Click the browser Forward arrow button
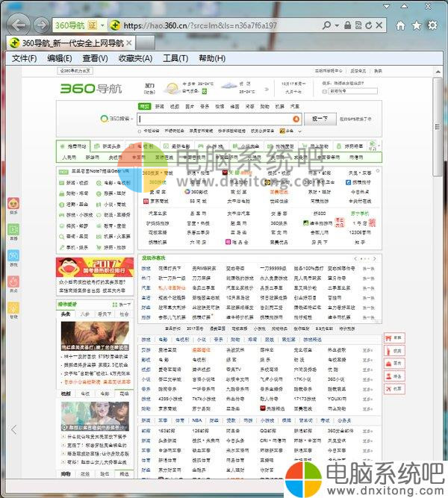The image size is (448, 498). click(42, 25)
